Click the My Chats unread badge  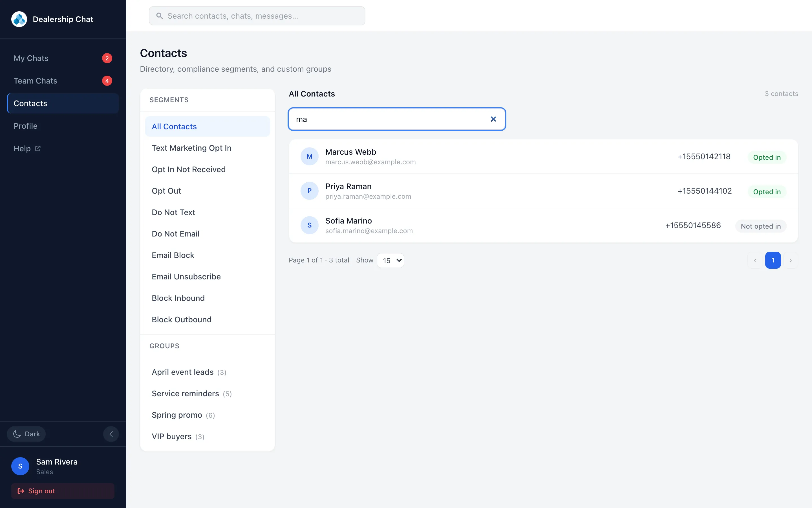107,58
